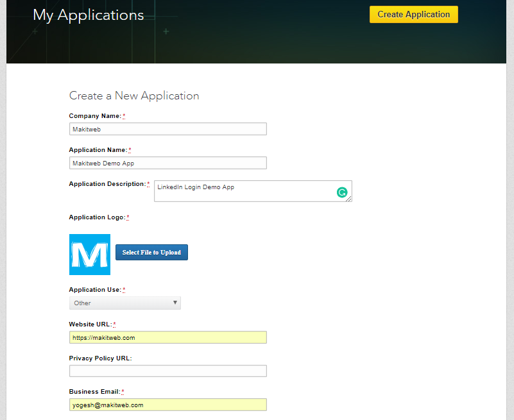Click the Website URL label
The width and height of the screenshot is (514, 420).
(x=90, y=324)
